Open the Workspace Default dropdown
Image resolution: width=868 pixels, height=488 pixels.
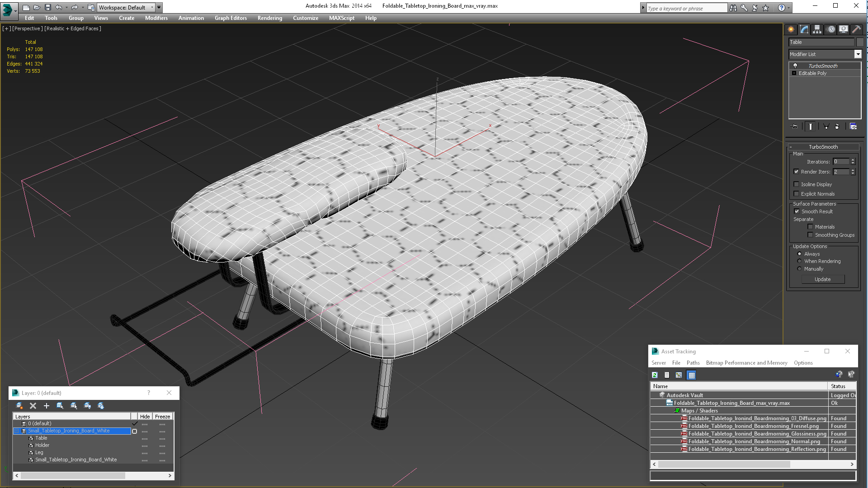tap(126, 7)
